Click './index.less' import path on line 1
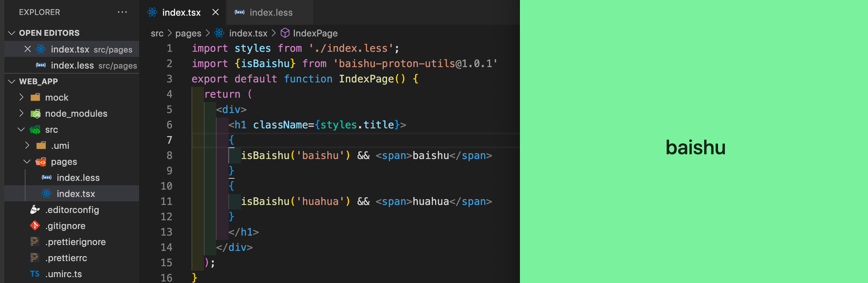This screenshot has width=868, height=283. click(351, 48)
